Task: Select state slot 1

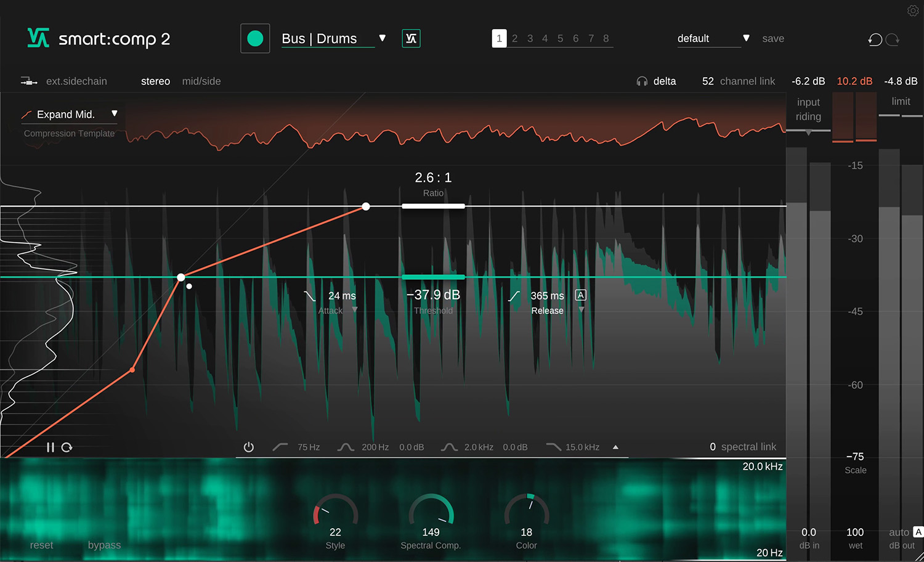Action: (499, 38)
